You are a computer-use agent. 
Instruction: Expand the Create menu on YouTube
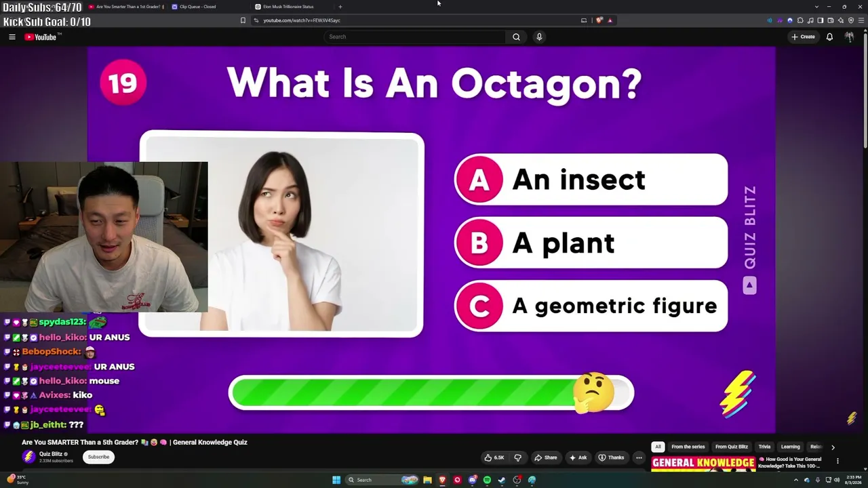coord(804,37)
